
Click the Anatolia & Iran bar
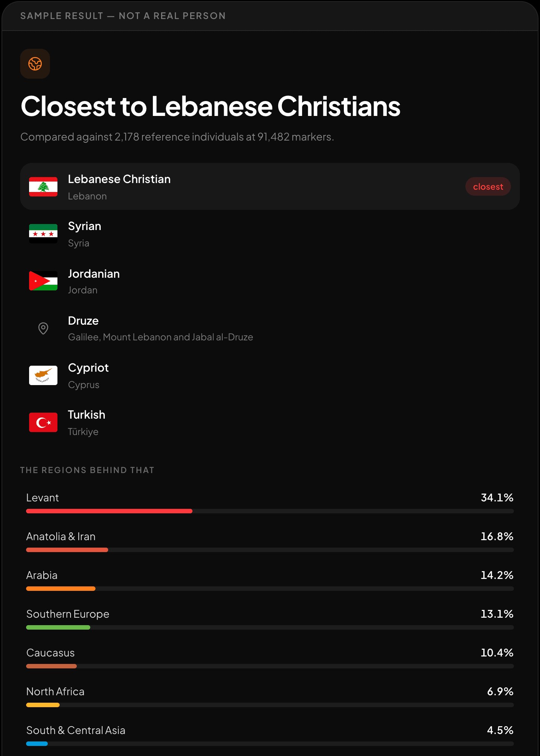point(67,550)
